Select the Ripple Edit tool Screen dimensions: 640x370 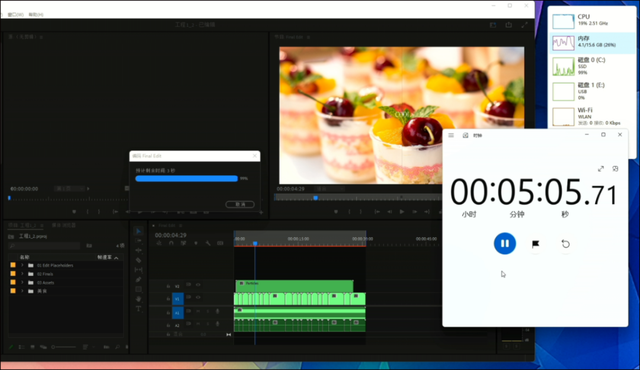(x=139, y=250)
